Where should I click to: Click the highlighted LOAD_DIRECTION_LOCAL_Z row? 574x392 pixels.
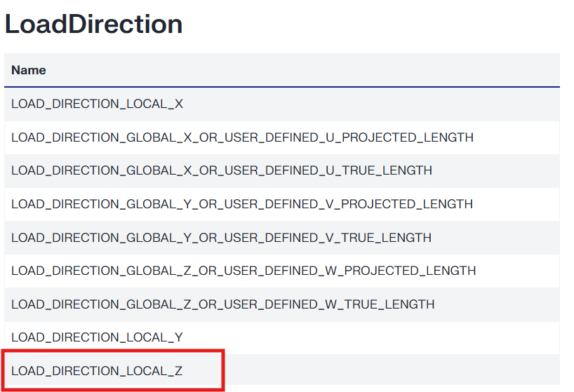click(x=97, y=370)
